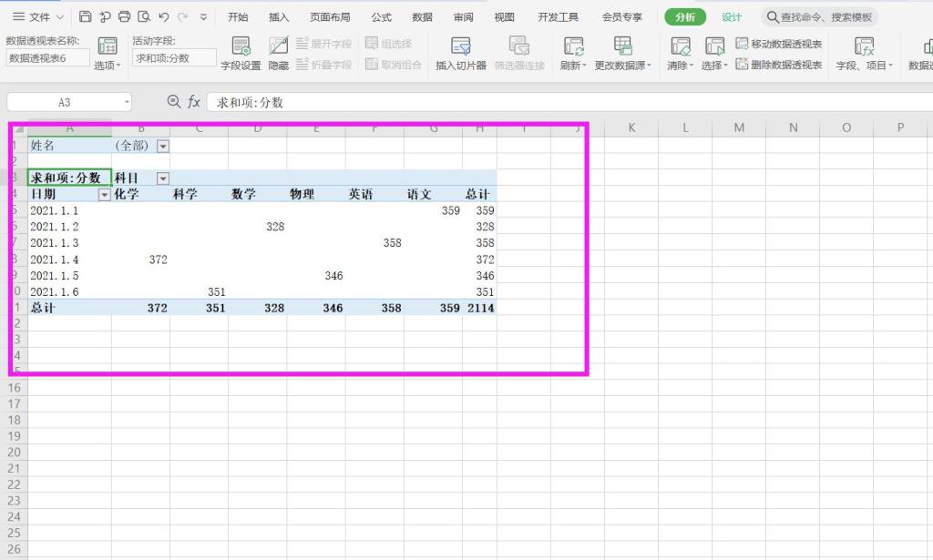Click the 物理 column header cell
The height and width of the screenshot is (560, 933).
pos(316,194)
